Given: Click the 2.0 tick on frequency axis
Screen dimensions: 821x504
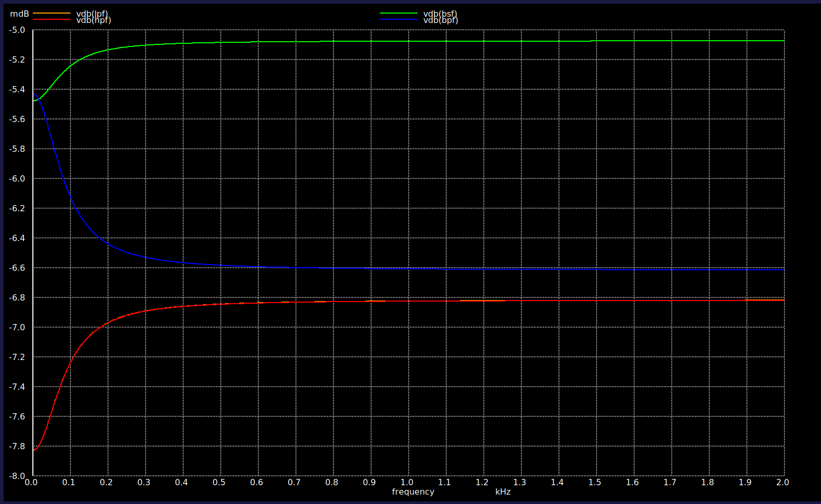Looking at the screenshot, I should pyautogui.click(x=782, y=482).
